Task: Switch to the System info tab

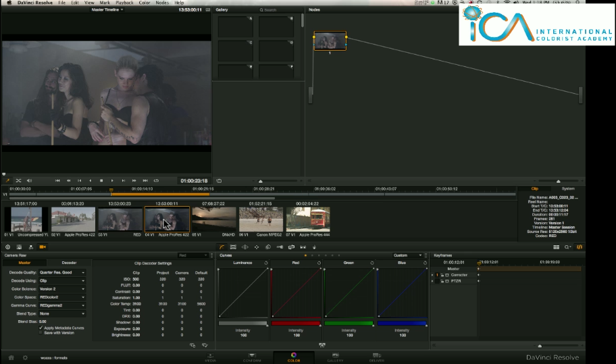Action: (x=568, y=189)
